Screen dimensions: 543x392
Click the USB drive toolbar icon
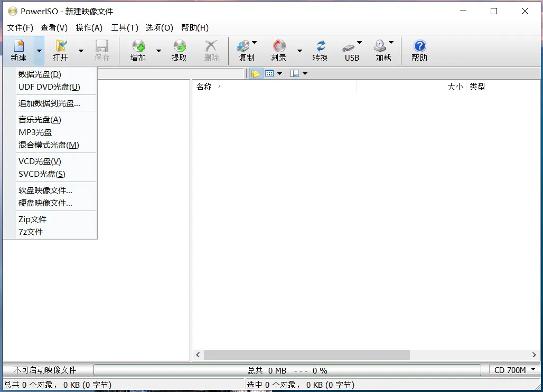click(x=349, y=47)
